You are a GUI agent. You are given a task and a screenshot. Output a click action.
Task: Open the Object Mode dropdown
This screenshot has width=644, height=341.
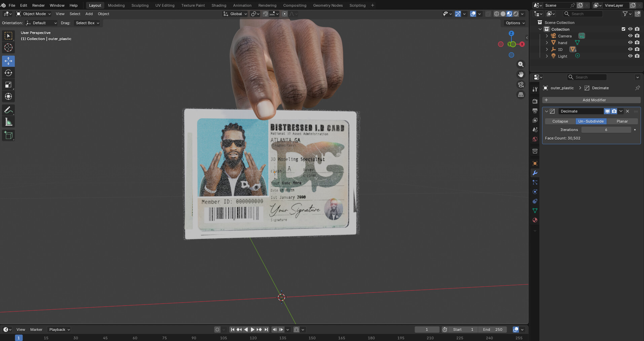[x=34, y=14]
